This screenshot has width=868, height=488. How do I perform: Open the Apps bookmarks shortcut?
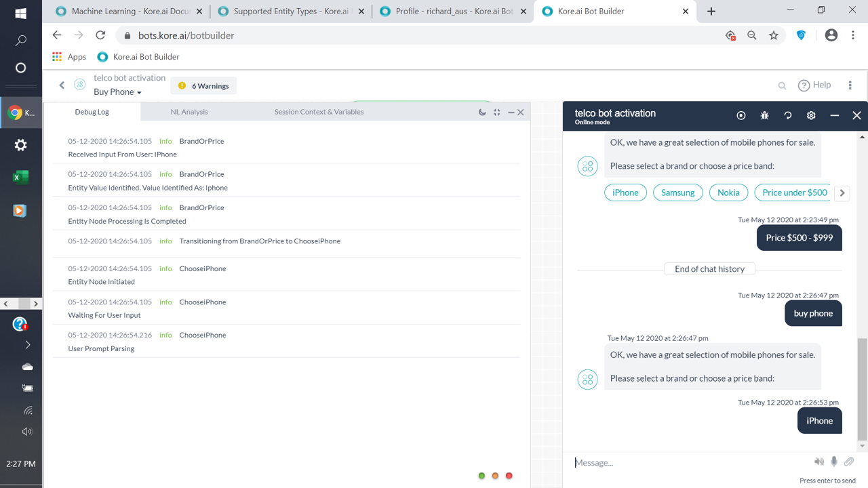coord(69,57)
